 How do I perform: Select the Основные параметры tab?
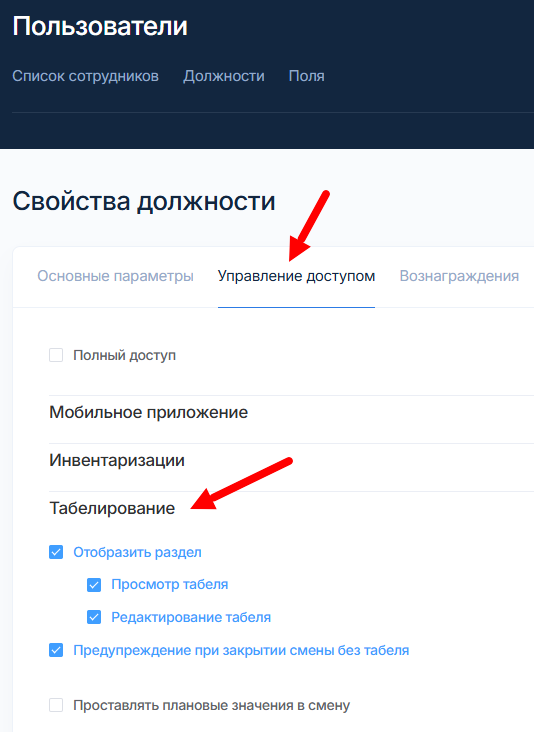tap(115, 276)
